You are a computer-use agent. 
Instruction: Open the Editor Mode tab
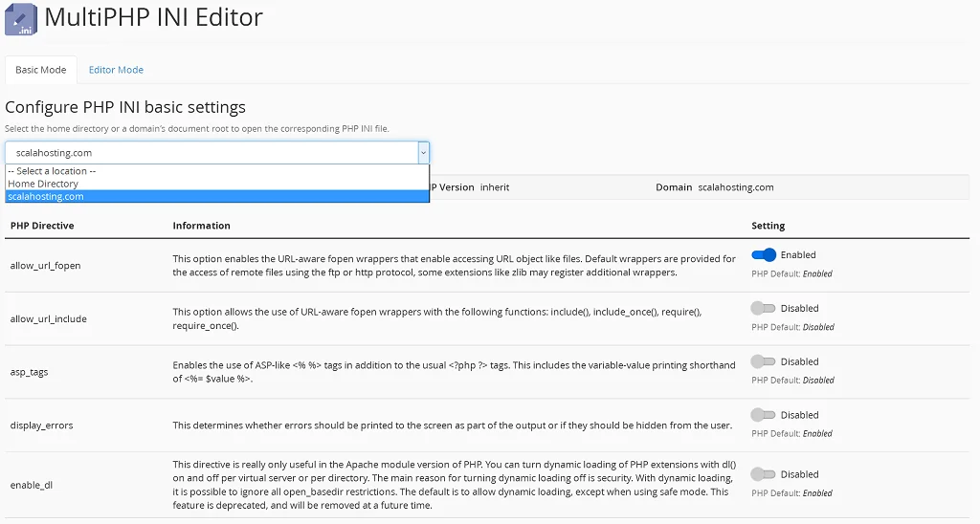tap(116, 70)
